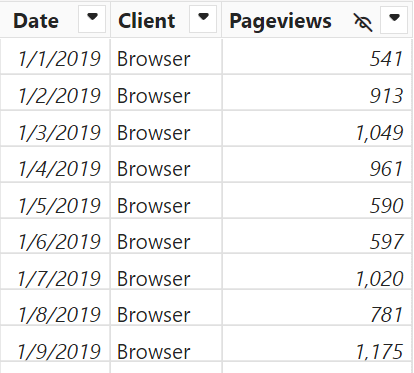
Task: Click Browser cell in the 1/5/2019 row
Action: pyautogui.click(x=166, y=202)
